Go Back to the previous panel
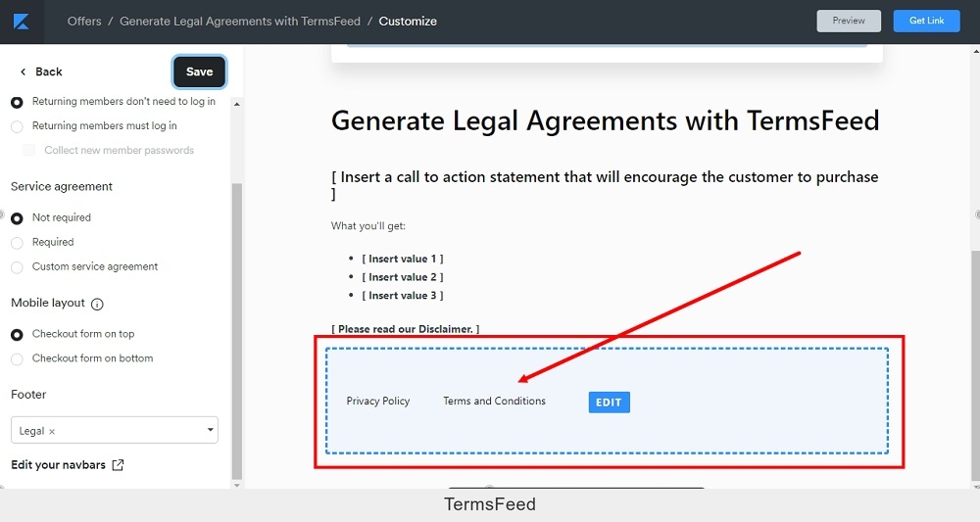 [x=49, y=71]
